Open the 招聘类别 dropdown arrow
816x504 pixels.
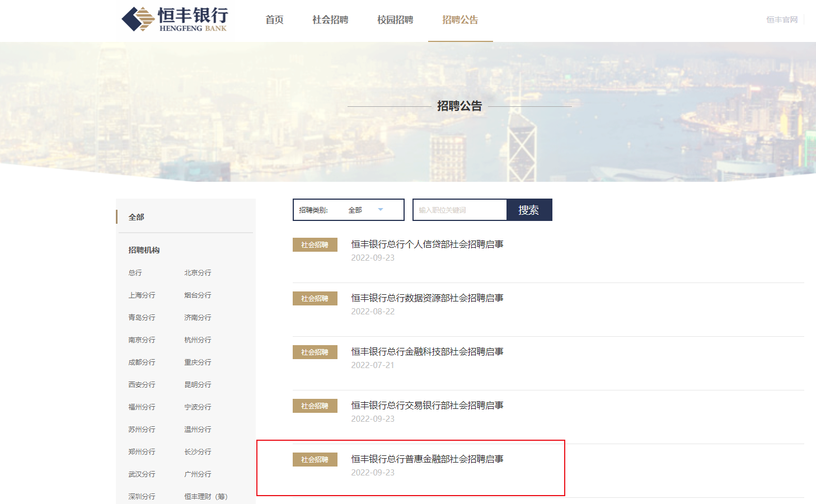coord(381,210)
